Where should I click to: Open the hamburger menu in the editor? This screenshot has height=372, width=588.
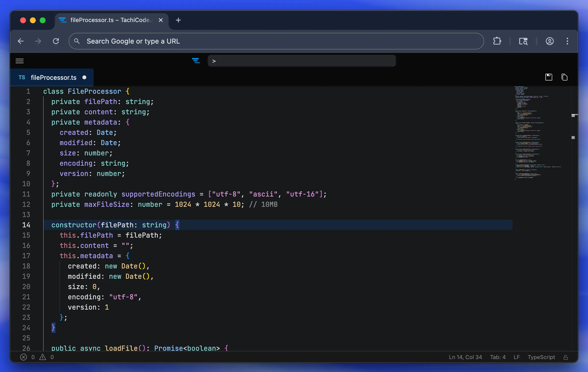pos(20,61)
